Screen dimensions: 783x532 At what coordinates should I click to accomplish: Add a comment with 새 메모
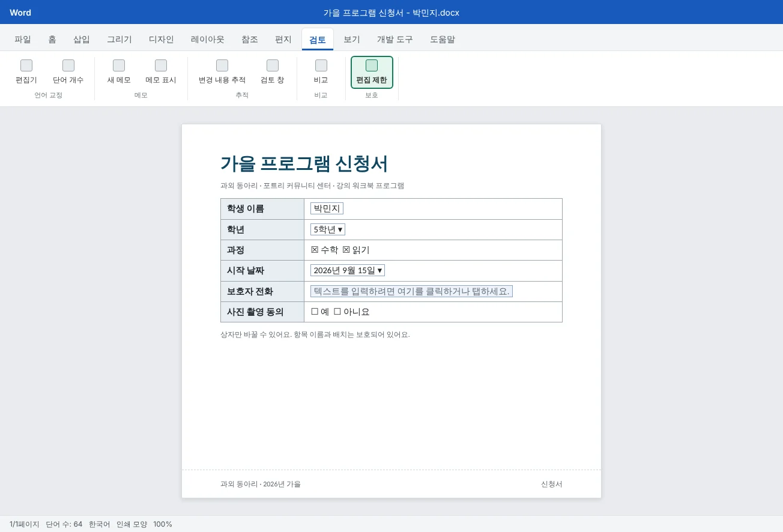pos(119,72)
